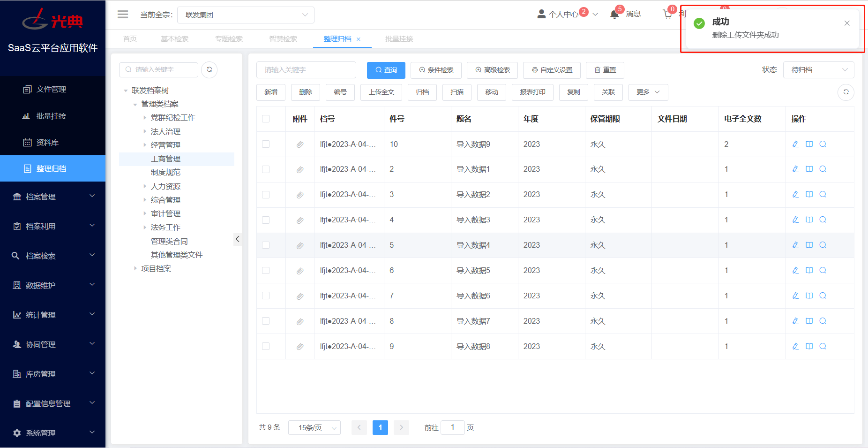Image resolution: width=868 pixels, height=448 pixels.
Task: Click the 前往 page number input
Action: click(x=452, y=427)
